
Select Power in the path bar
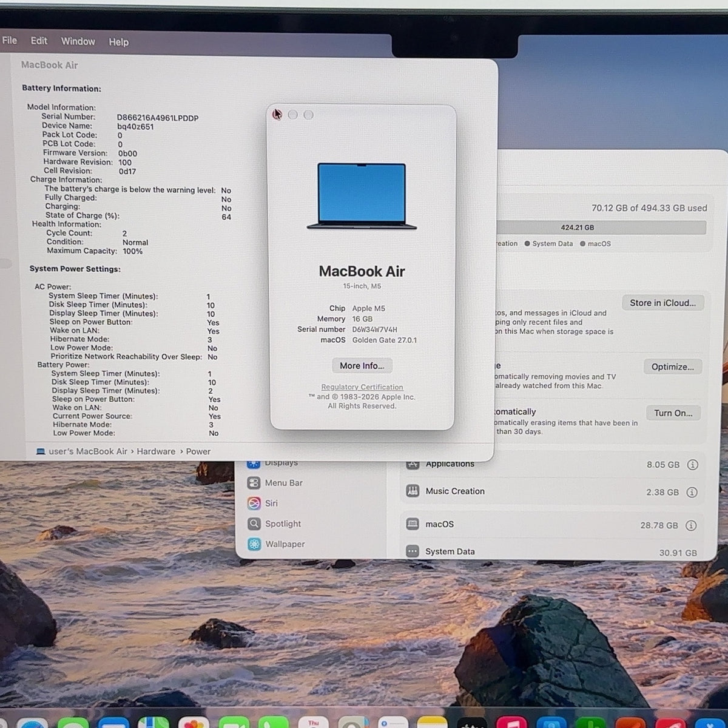click(x=198, y=451)
